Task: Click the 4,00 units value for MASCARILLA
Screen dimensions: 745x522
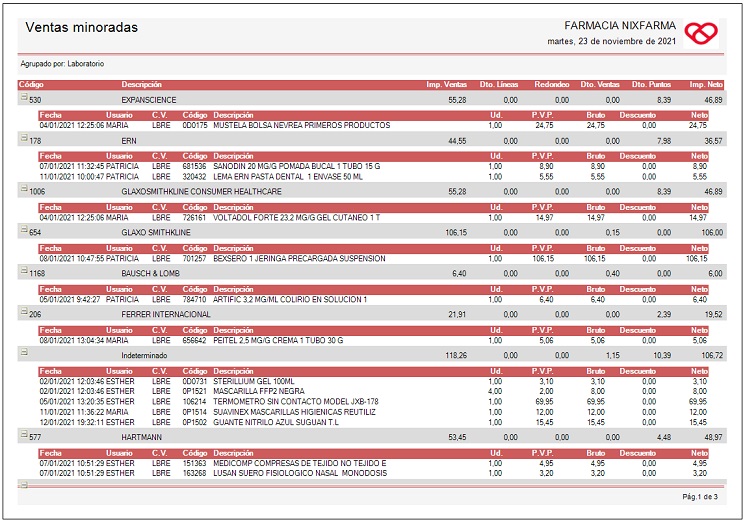Action: point(495,391)
